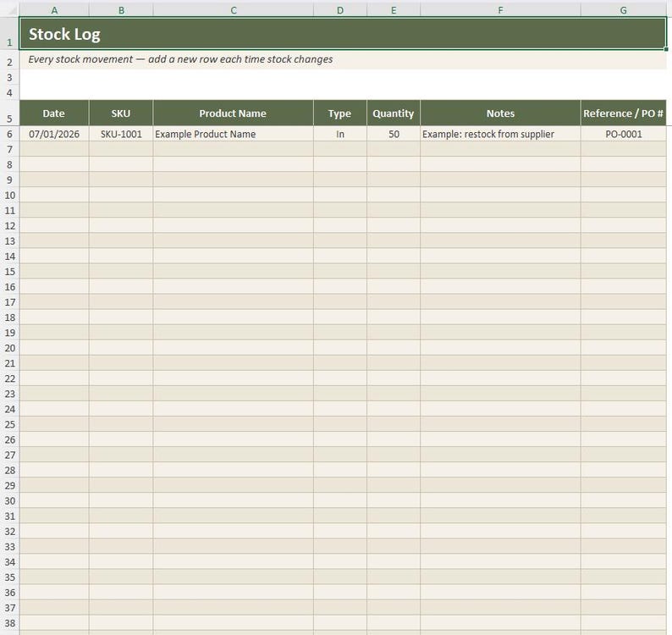Click the 'Example Product Name' cell
Viewport: 672px width, 635px height.
[233, 134]
